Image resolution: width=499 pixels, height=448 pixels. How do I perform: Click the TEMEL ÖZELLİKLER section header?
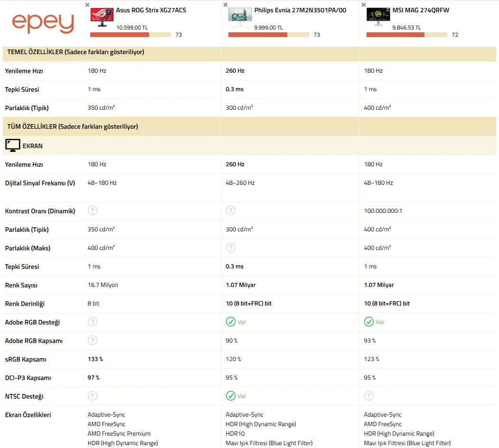pyautogui.click(x=76, y=52)
